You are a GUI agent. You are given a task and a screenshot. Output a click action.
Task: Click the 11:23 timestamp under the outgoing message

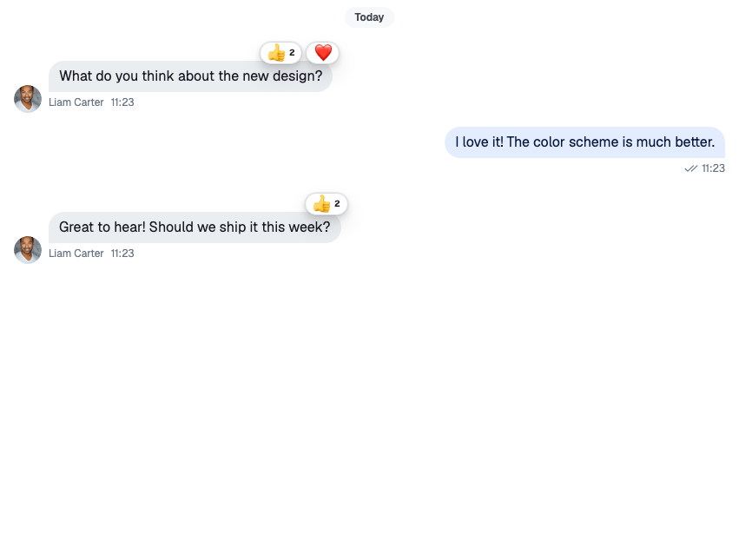pos(713,168)
